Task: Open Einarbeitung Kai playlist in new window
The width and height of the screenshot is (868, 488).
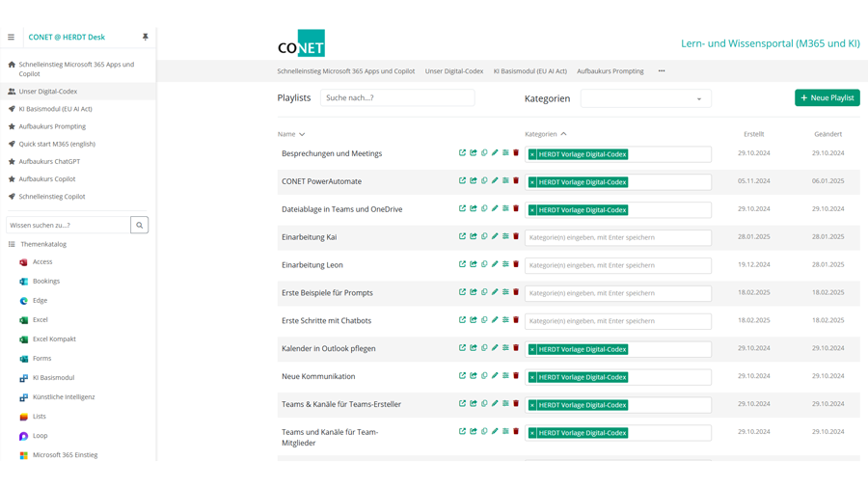Action: point(462,236)
